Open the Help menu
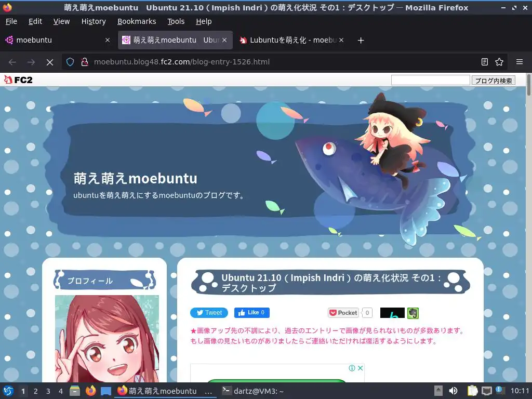532x399 pixels. point(204,21)
